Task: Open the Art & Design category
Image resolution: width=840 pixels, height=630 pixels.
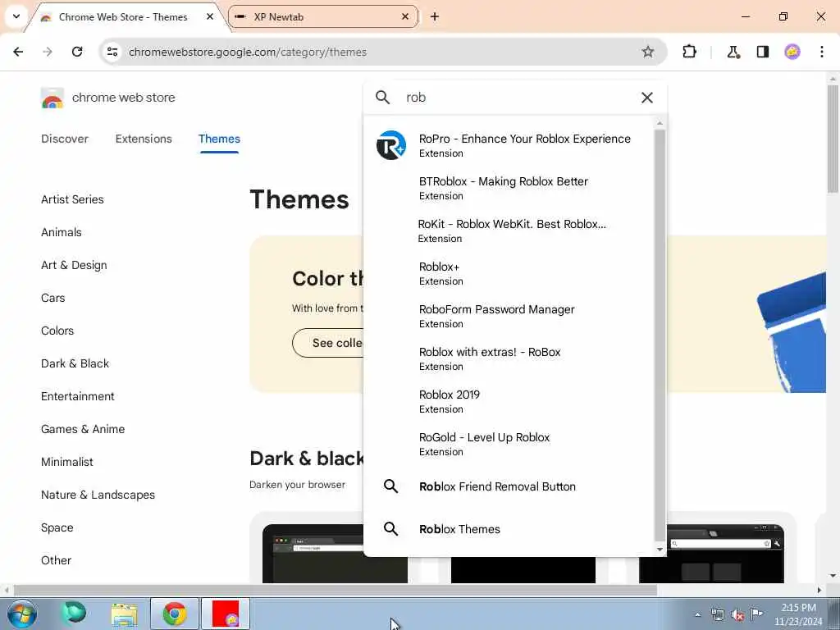Action: (x=74, y=265)
